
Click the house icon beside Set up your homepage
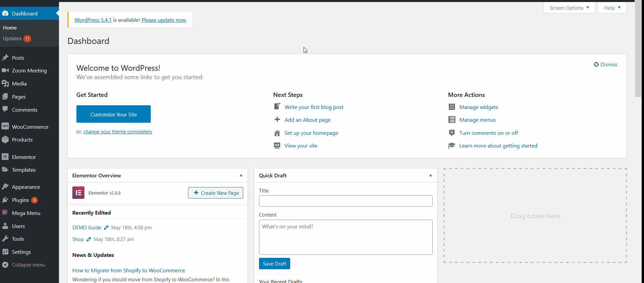277,133
